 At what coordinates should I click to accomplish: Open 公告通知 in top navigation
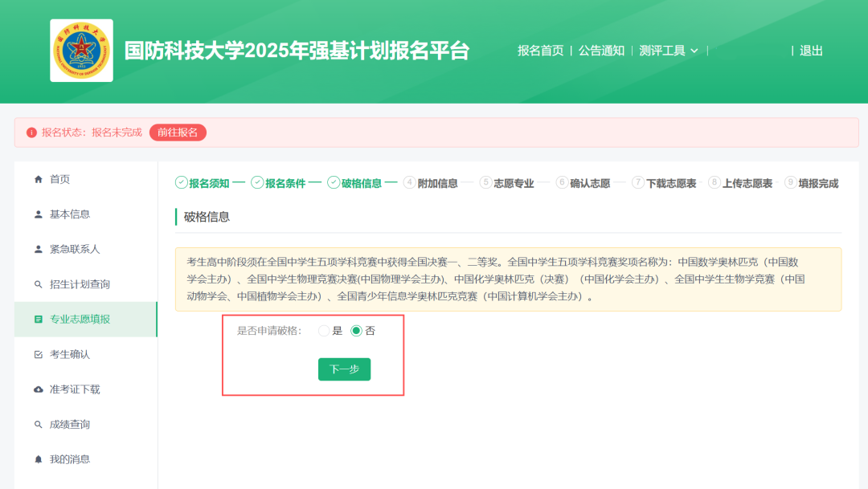[x=601, y=51]
